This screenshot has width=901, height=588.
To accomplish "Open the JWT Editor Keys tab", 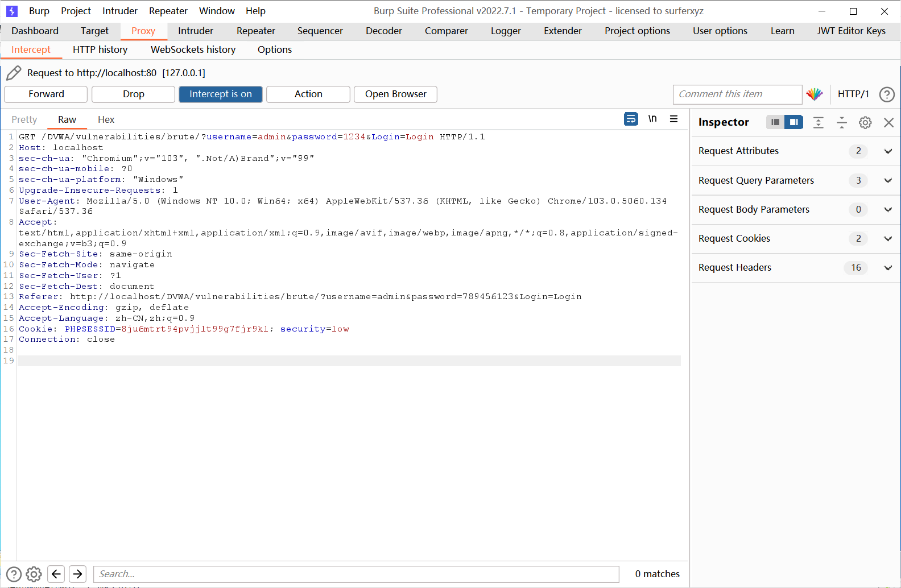I will click(852, 31).
